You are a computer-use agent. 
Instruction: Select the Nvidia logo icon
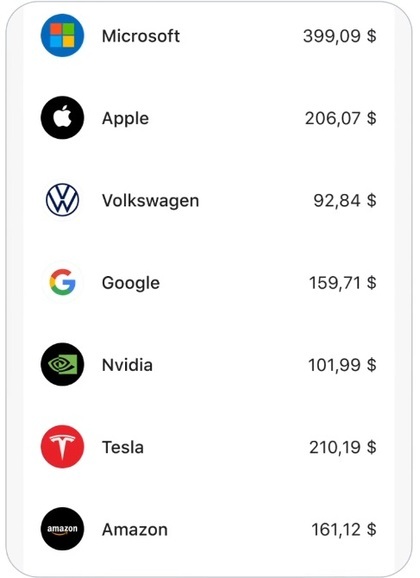pyautogui.click(x=62, y=365)
